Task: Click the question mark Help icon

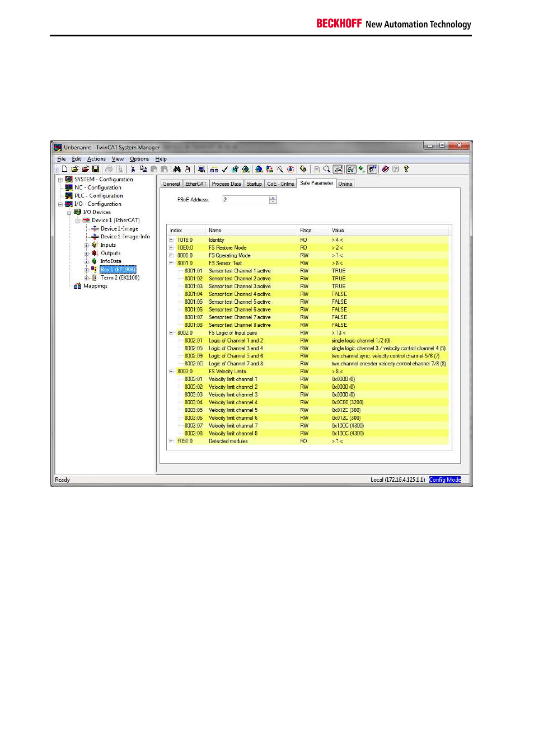Action: coord(406,169)
